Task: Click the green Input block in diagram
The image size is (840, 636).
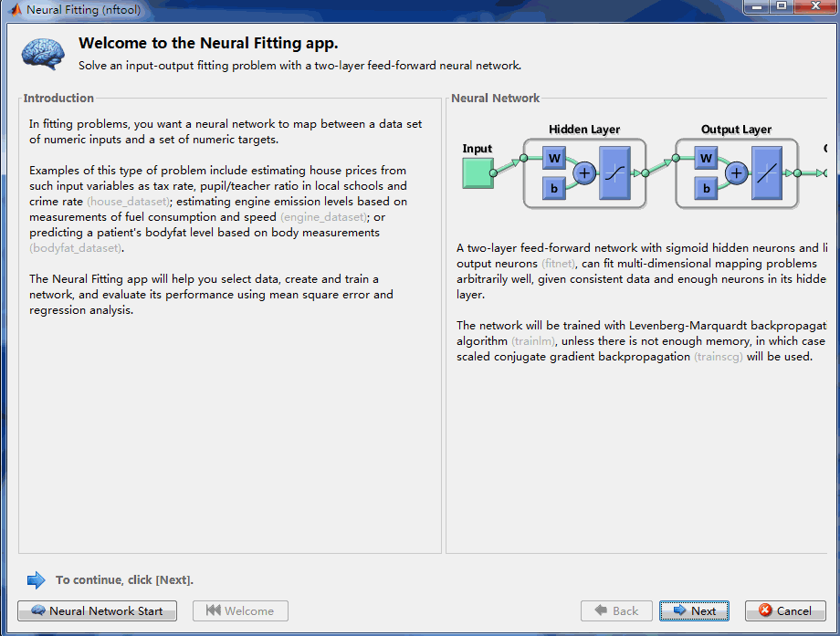Action: (478, 173)
